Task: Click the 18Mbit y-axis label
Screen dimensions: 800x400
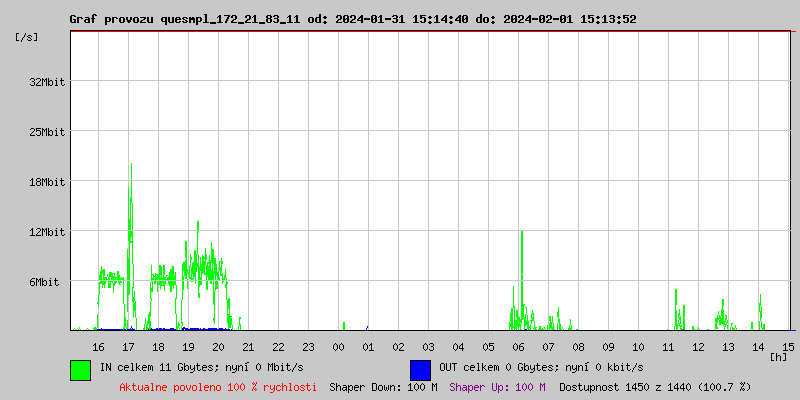Action: pos(47,182)
